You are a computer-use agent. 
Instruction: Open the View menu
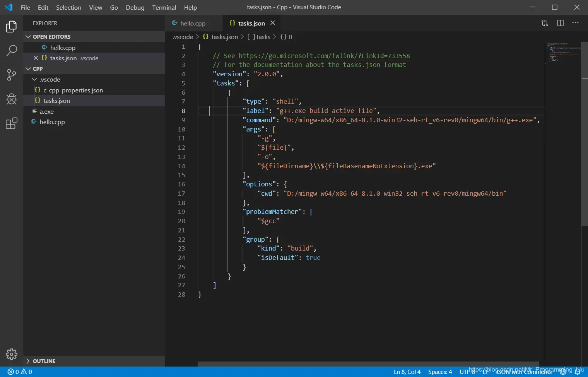(x=96, y=7)
